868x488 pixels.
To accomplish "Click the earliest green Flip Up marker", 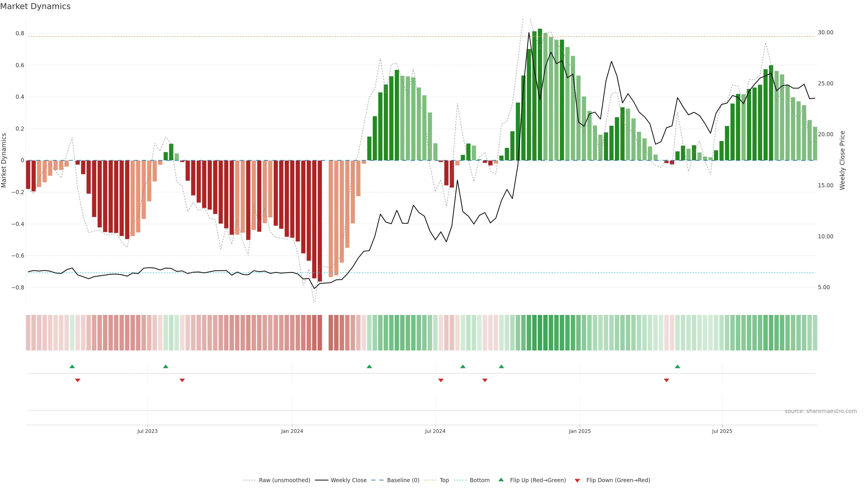I will (72, 366).
